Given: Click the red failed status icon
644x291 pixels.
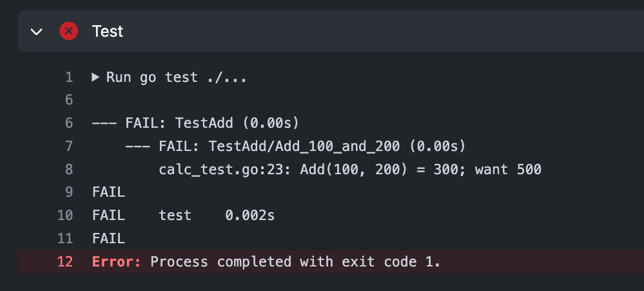Looking at the screenshot, I should (x=68, y=31).
